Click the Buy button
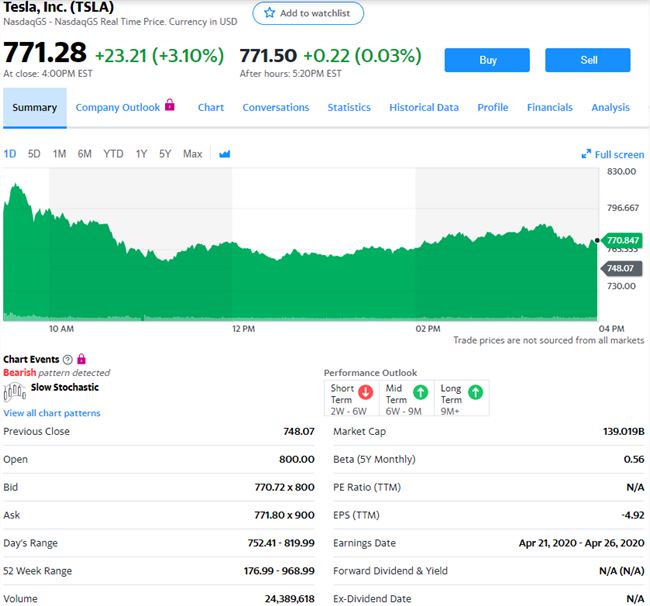 [x=487, y=60]
